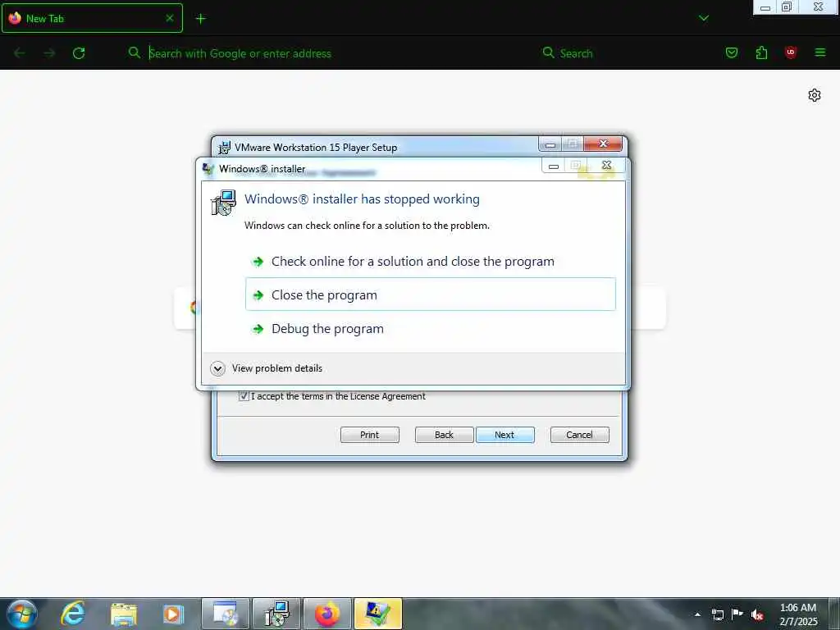The image size is (840, 630).
Task: Open the highlighted error report taskbar item
Action: click(x=378, y=614)
